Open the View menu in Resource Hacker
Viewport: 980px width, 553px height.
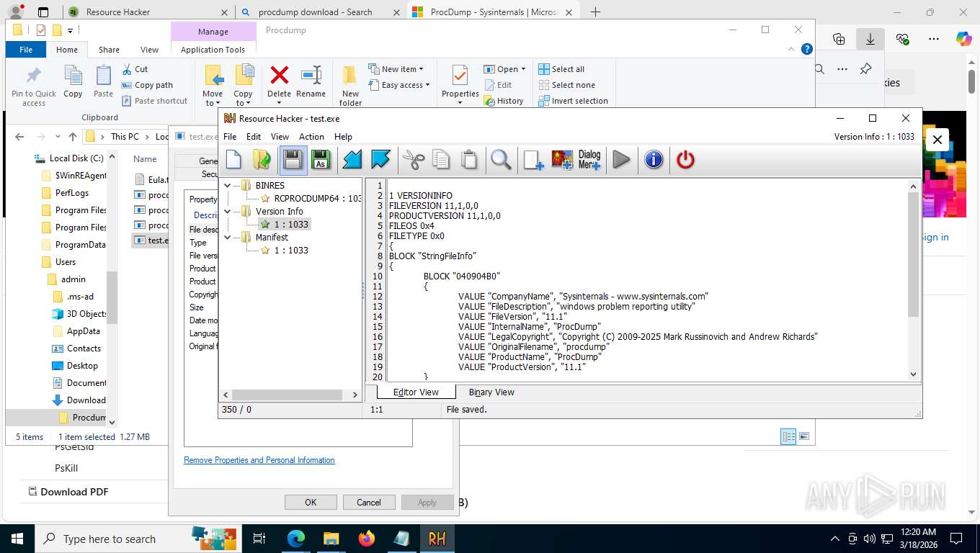280,136
